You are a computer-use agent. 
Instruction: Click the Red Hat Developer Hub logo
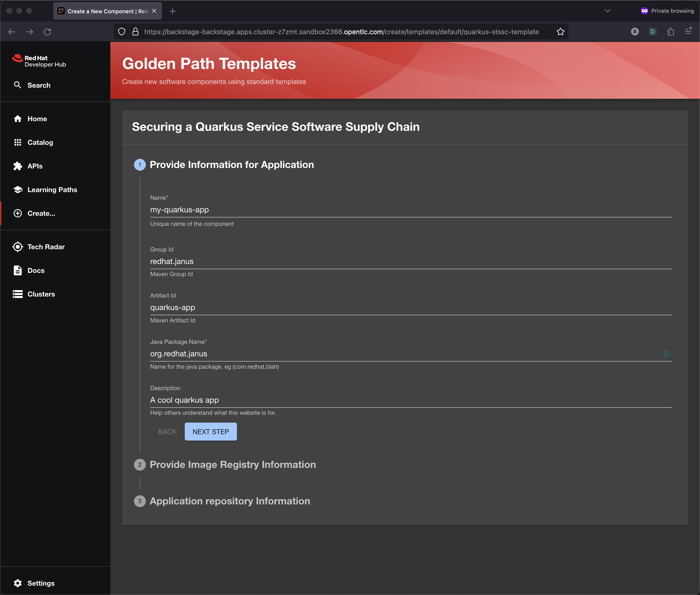(x=39, y=61)
